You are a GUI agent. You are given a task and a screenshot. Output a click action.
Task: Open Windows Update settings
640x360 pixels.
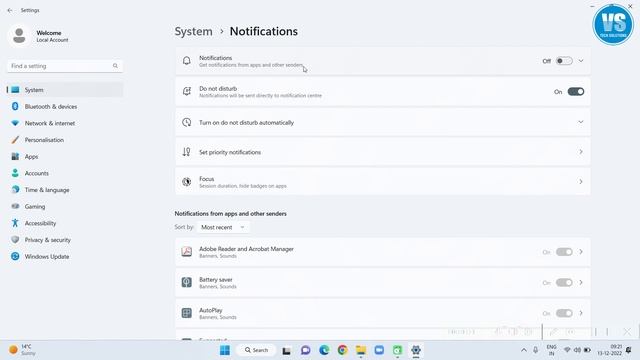coord(65,257)
